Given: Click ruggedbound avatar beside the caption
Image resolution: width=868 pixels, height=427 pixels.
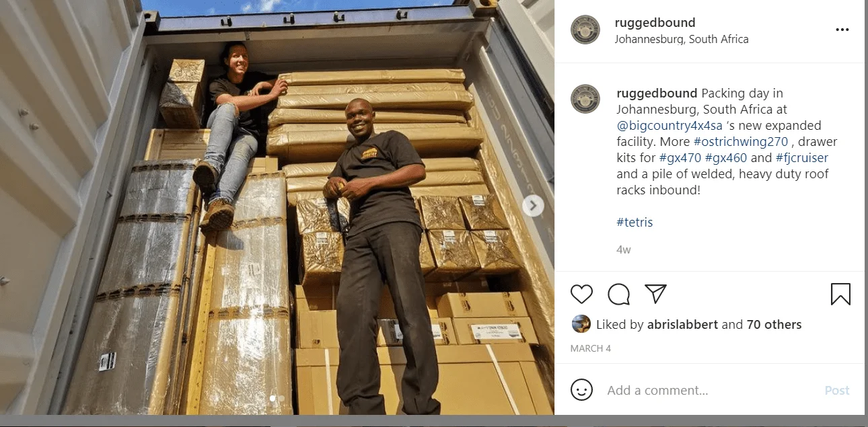Looking at the screenshot, I should tap(585, 99).
